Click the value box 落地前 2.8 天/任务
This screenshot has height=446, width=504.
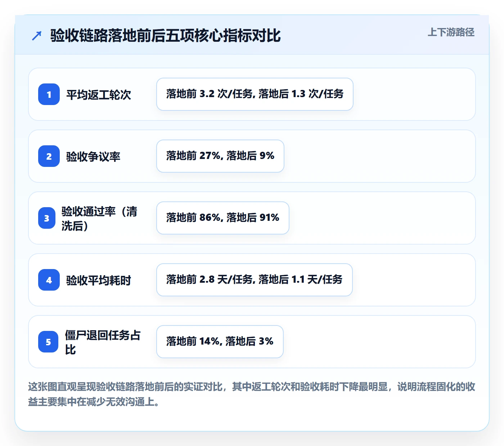coord(255,280)
